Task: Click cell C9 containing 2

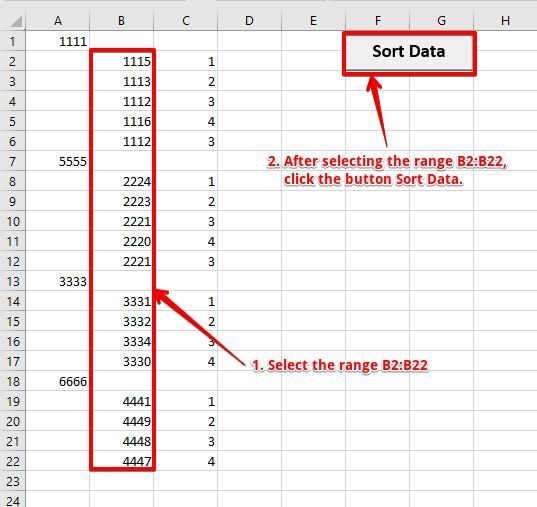Action: [x=186, y=201]
